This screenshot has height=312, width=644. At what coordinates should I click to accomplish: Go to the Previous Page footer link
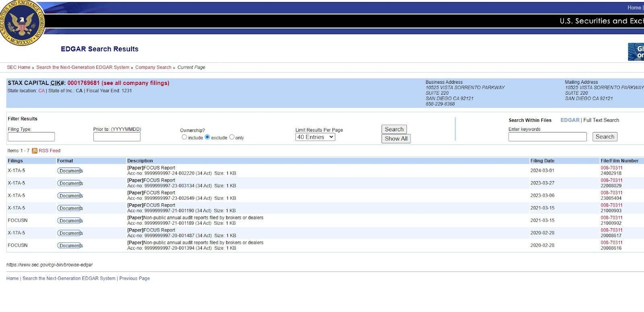[134, 278]
